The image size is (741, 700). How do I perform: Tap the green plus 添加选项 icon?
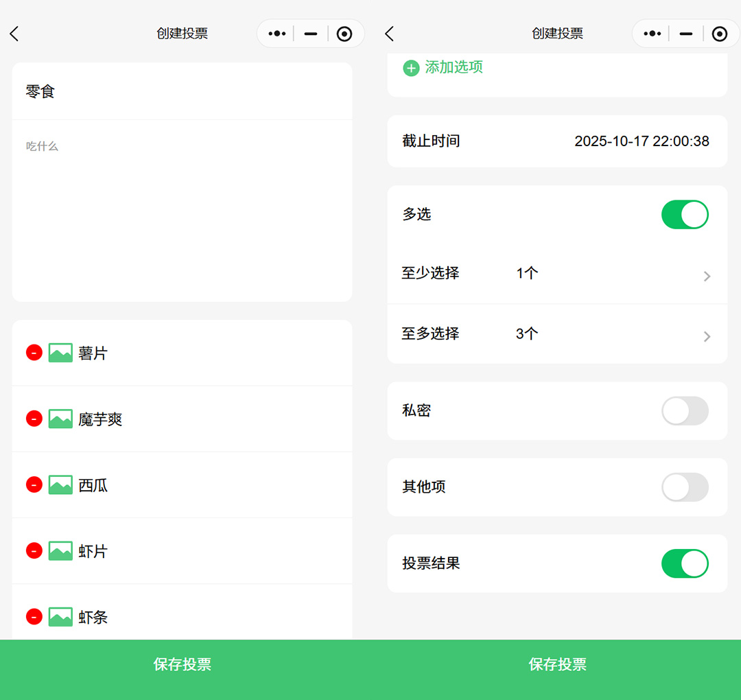[x=411, y=68]
